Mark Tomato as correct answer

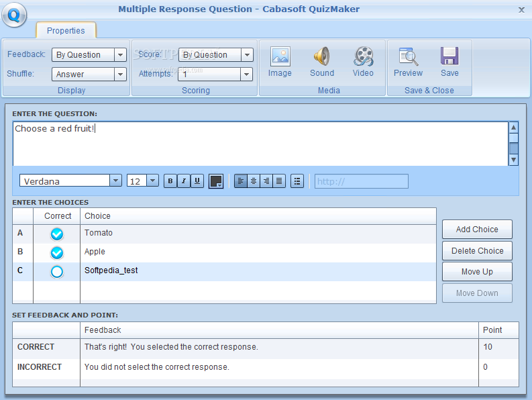click(56, 234)
